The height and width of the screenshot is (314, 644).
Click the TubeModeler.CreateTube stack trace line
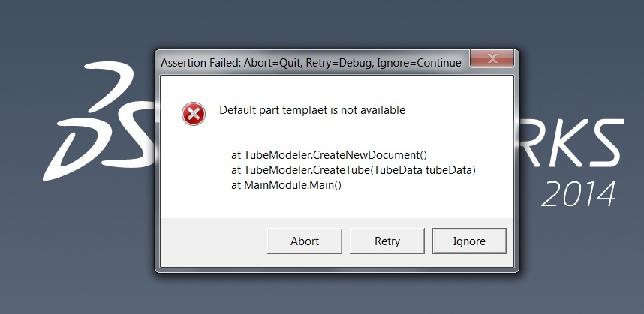[354, 170]
